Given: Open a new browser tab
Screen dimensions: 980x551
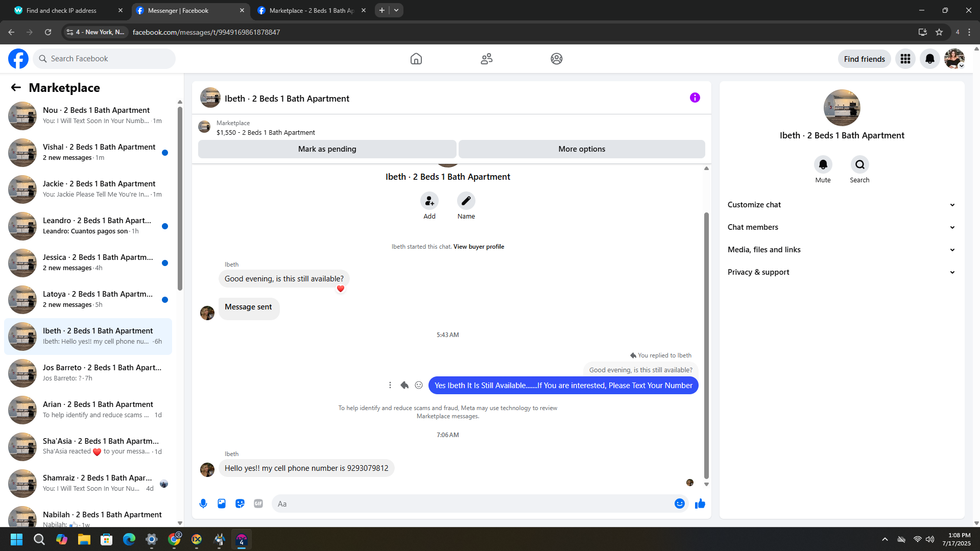Looking at the screenshot, I should point(382,10).
